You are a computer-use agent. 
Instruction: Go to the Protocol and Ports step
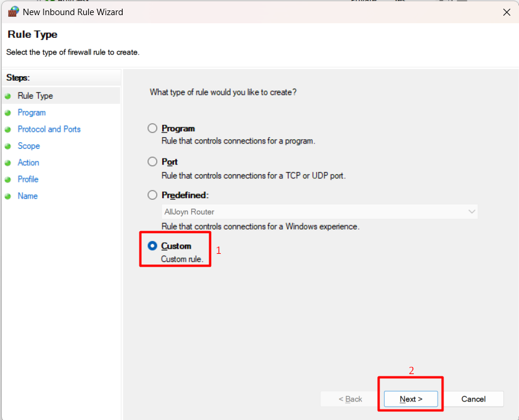point(49,130)
